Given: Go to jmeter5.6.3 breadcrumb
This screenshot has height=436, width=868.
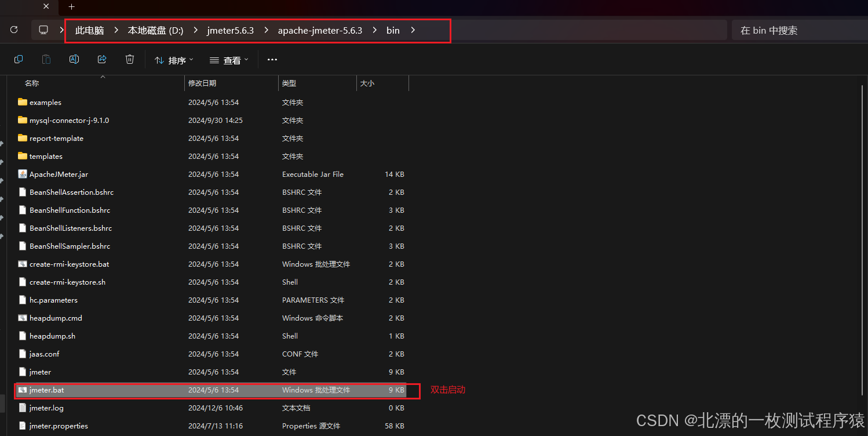Looking at the screenshot, I should pyautogui.click(x=231, y=30).
